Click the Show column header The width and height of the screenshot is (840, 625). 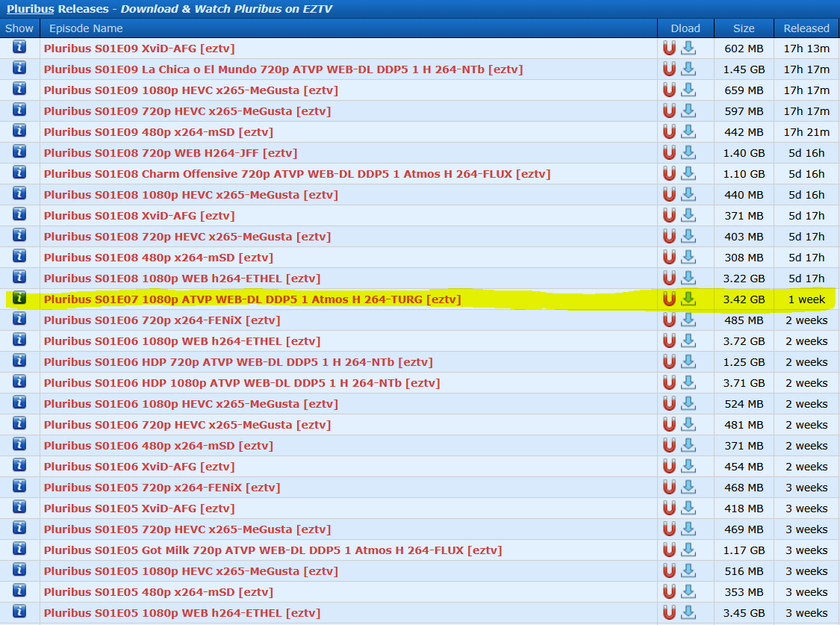point(19,28)
